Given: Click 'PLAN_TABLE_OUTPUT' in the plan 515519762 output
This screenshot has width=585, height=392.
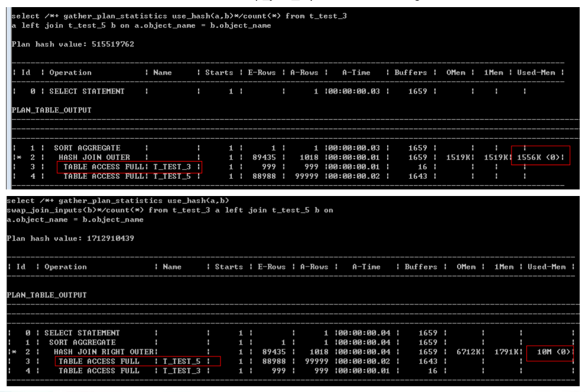Looking at the screenshot, I should pyautogui.click(x=52, y=110).
